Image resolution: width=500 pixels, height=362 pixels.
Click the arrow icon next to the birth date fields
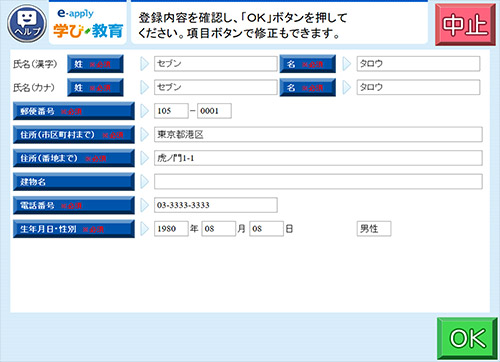144,229
